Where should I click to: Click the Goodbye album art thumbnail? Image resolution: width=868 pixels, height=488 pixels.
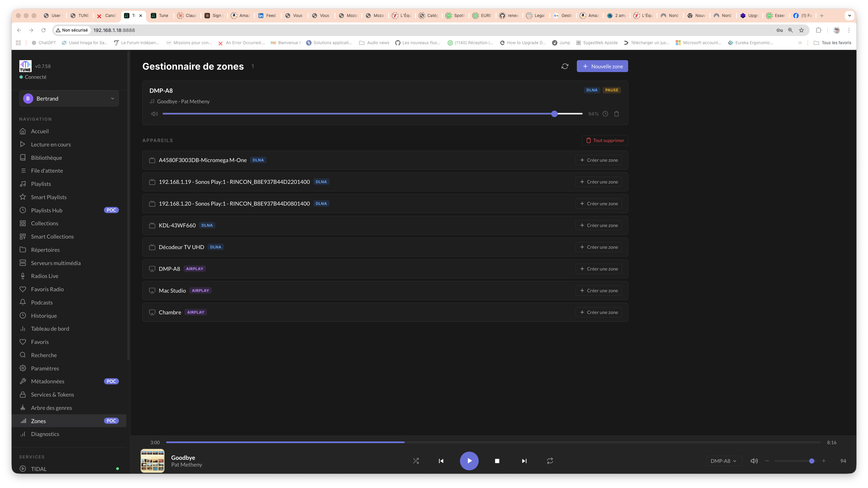coord(153,461)
